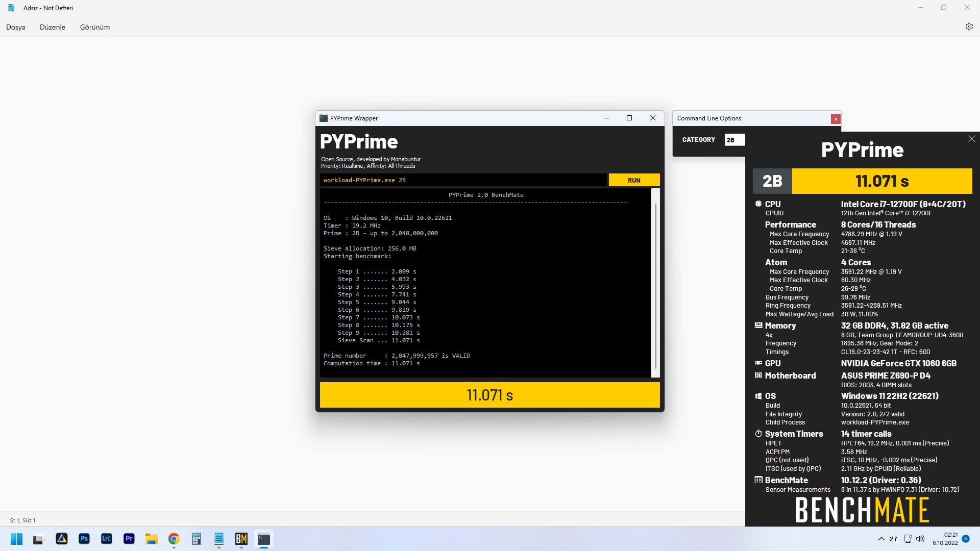Viewport: 980px width, 551px height.
Task: Click the workload-PYPrime.exe 2B command field
Action: 463,180
